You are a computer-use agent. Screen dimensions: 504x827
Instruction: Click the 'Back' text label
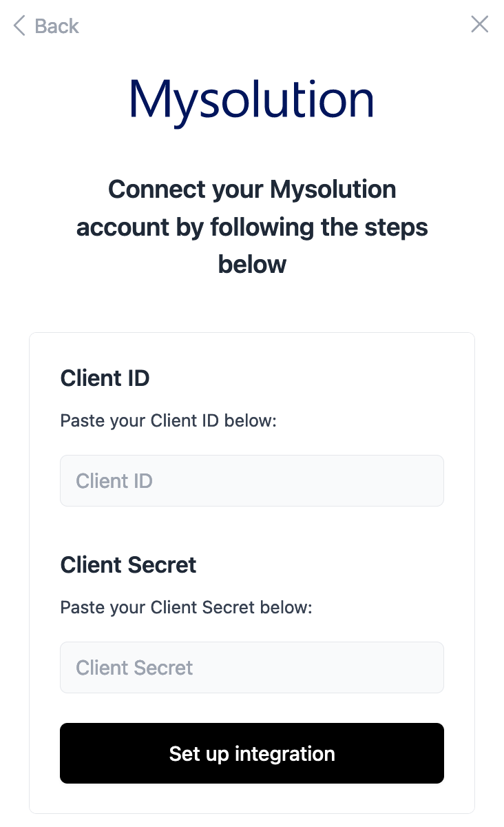click(x=57, y=26)
